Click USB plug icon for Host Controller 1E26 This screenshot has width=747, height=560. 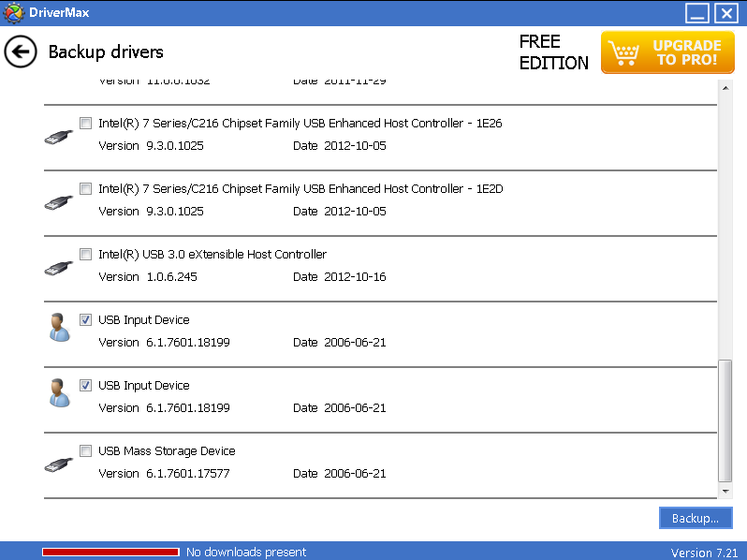pos(59,137)
